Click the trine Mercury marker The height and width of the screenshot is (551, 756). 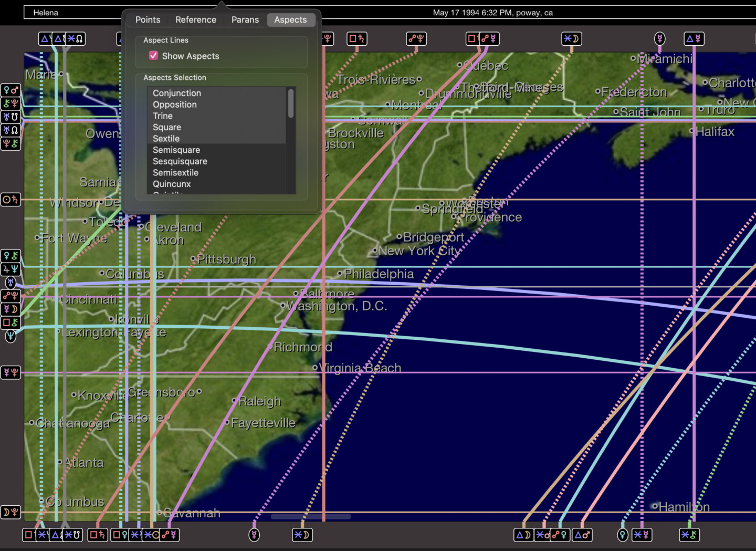pos(694,38)
